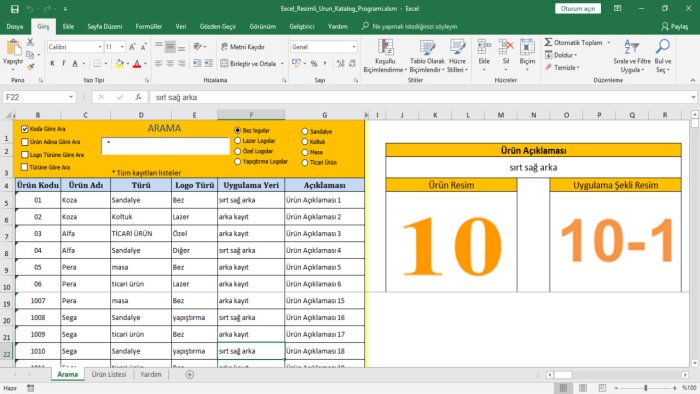Open Sırala ve Filtre Uygula
This screenshot has height=394, width=700.
point(632,56)
